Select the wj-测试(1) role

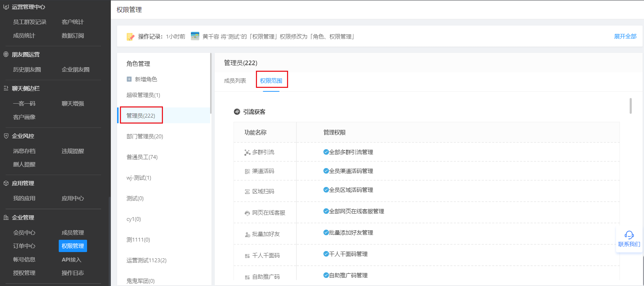pos(139,177)
